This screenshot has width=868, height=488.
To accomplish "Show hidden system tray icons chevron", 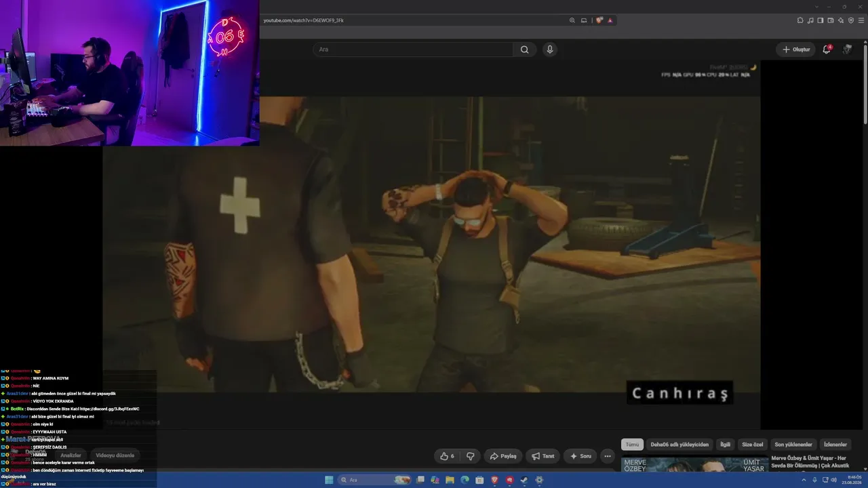I will coord(804,480).
